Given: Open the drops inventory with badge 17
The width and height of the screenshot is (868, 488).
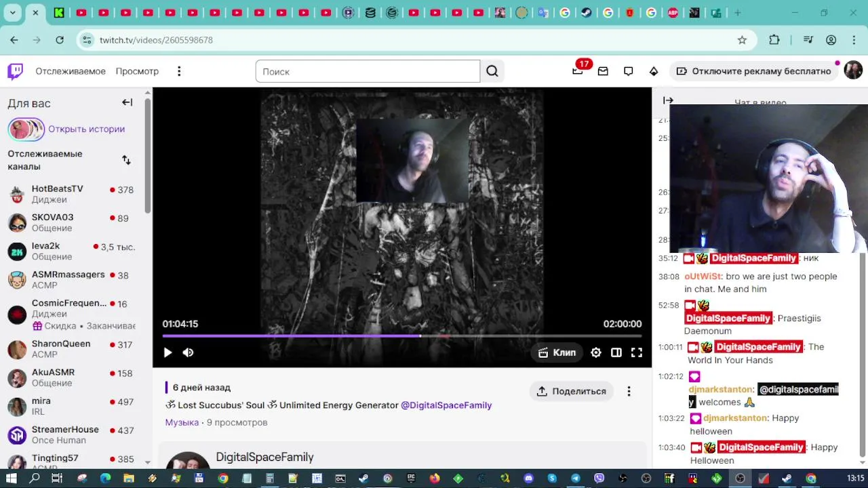Looking at the screenshot, I should (578, 70).
